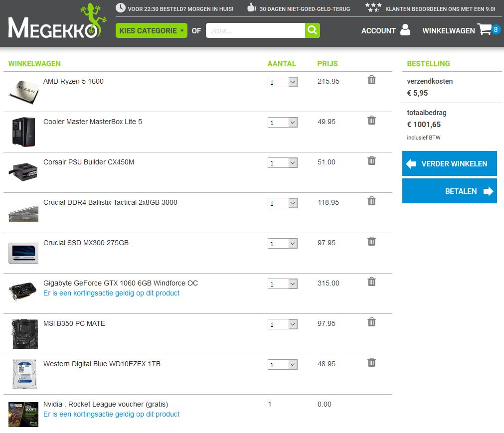Click the Western Digital hard drive thumbnail
Viewport: 504px width, 433px height.
point(25,374)
